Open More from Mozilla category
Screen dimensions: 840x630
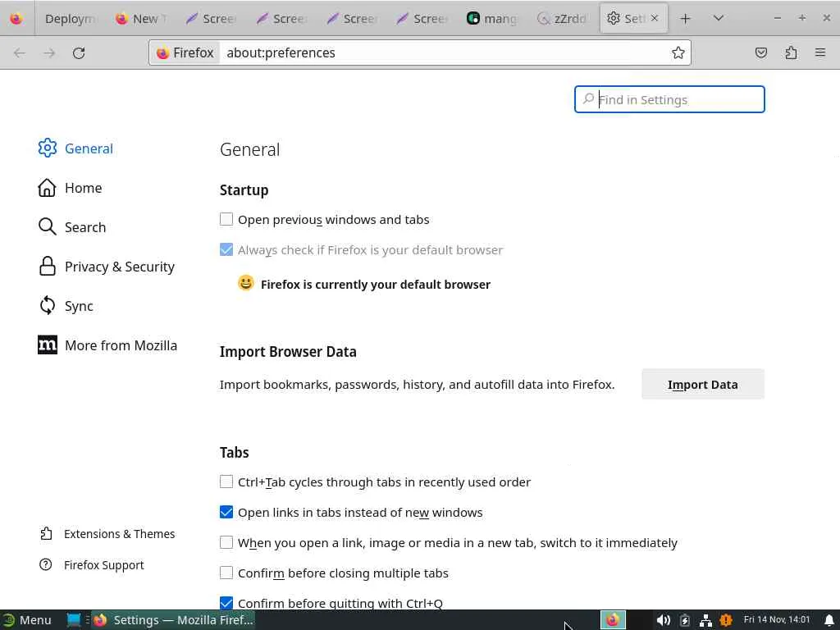(107, 345)
